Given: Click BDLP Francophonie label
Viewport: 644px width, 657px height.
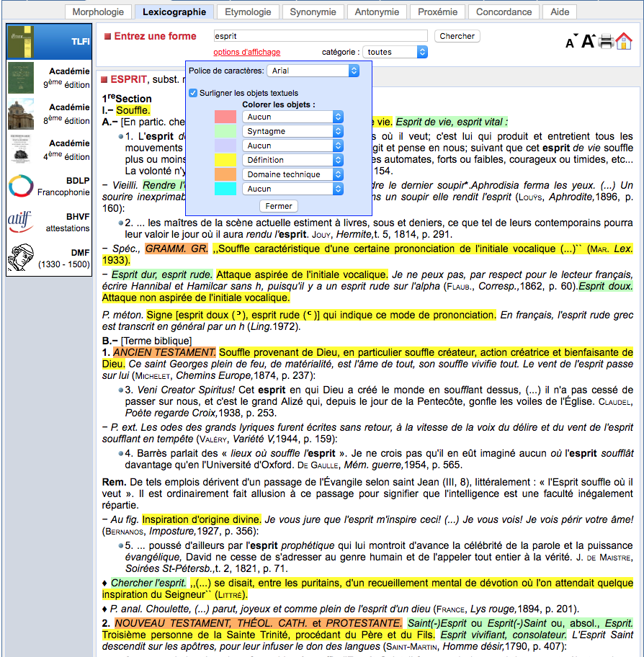Looking at the screenshot, I should click(x=63, y=187).
